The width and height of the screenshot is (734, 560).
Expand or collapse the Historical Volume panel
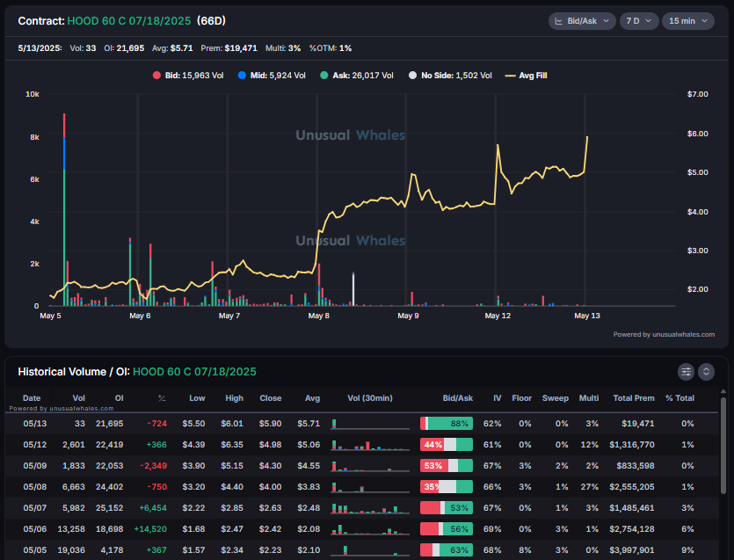coord(706,372)
